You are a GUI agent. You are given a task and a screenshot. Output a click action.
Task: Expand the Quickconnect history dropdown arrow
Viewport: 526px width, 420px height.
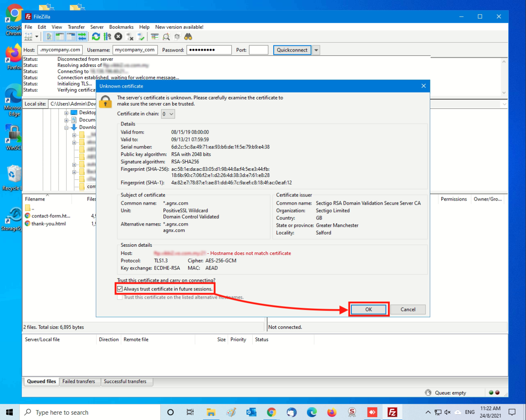tap(316, 50)
